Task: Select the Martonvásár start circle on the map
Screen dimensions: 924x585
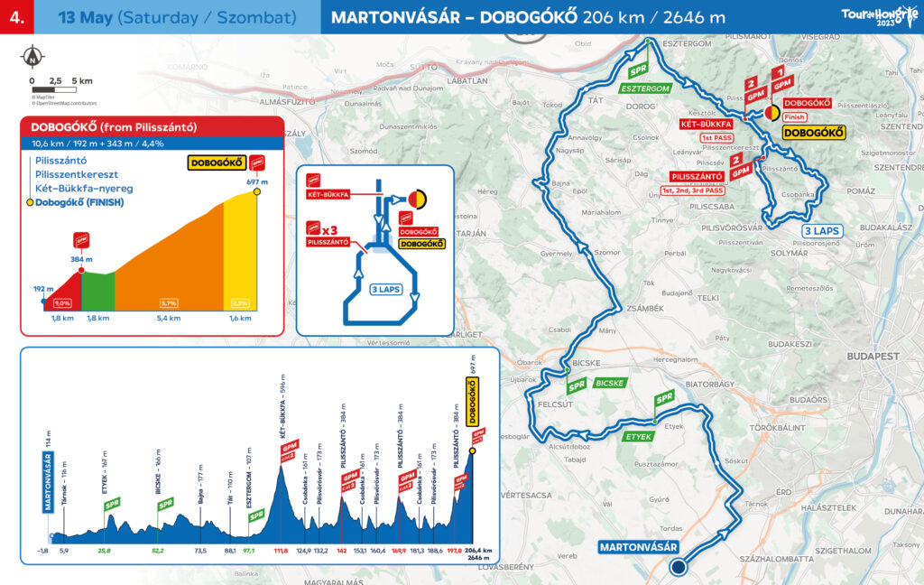Action: [677, 566]
